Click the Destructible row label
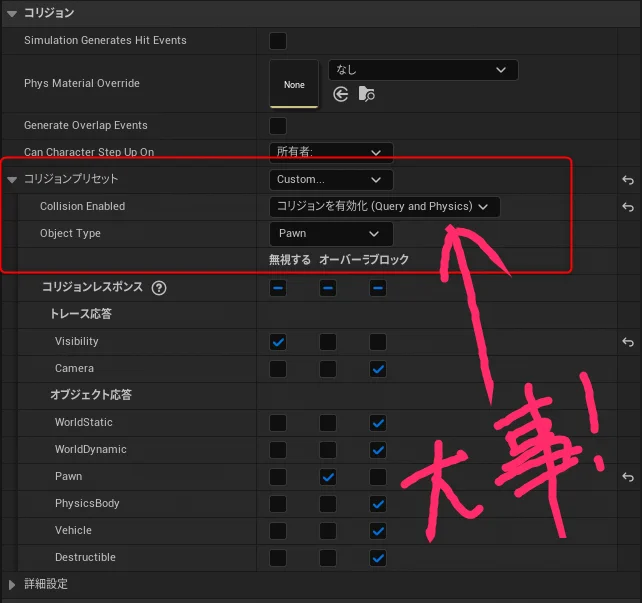Viewport: 642px width, 603px height. click(85, 557)
